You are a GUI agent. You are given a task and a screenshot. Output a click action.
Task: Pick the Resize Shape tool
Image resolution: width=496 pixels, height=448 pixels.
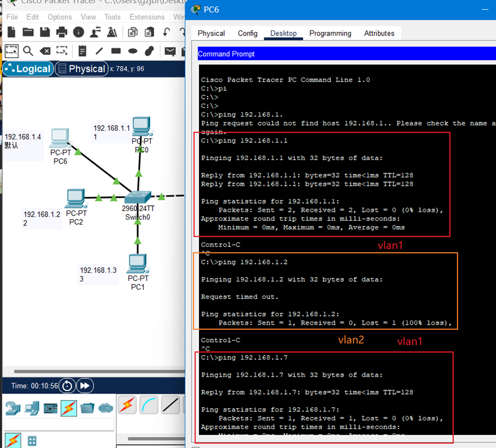pos(62,51)
